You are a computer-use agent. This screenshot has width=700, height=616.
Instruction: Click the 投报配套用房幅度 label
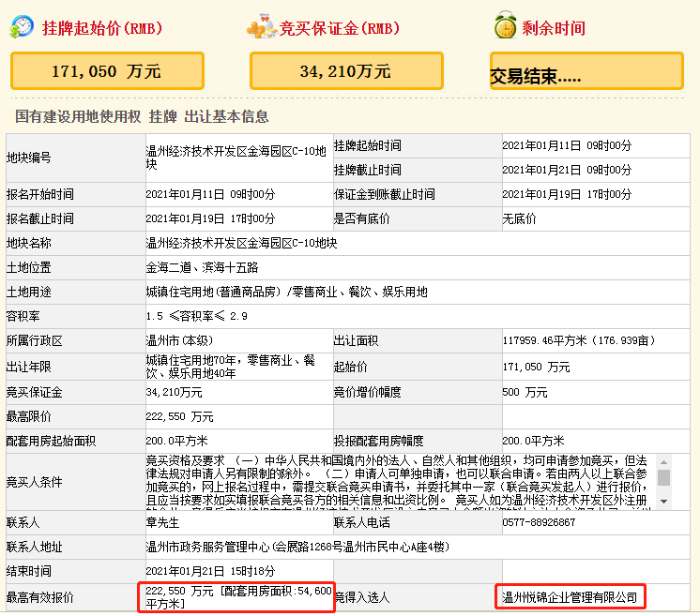(x=378, y=442)
